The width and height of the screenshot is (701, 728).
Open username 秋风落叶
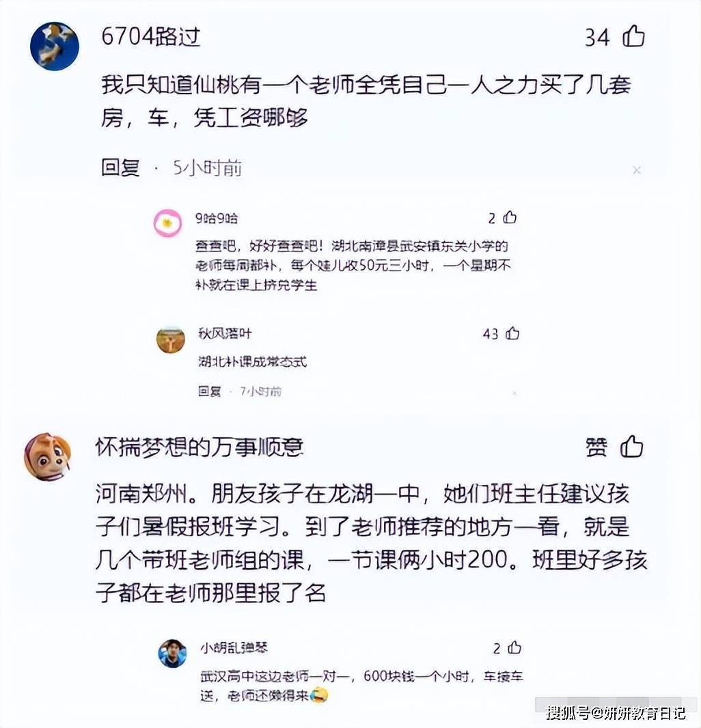click(x=225, y=333)
